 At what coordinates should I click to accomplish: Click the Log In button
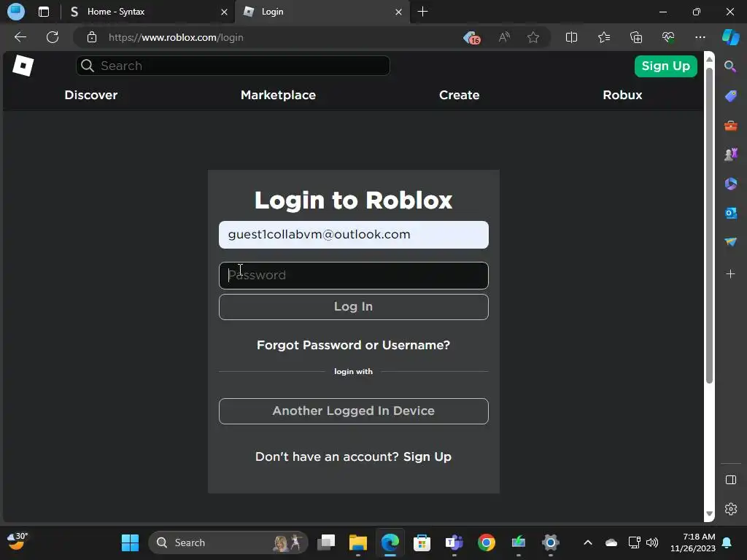354,307
